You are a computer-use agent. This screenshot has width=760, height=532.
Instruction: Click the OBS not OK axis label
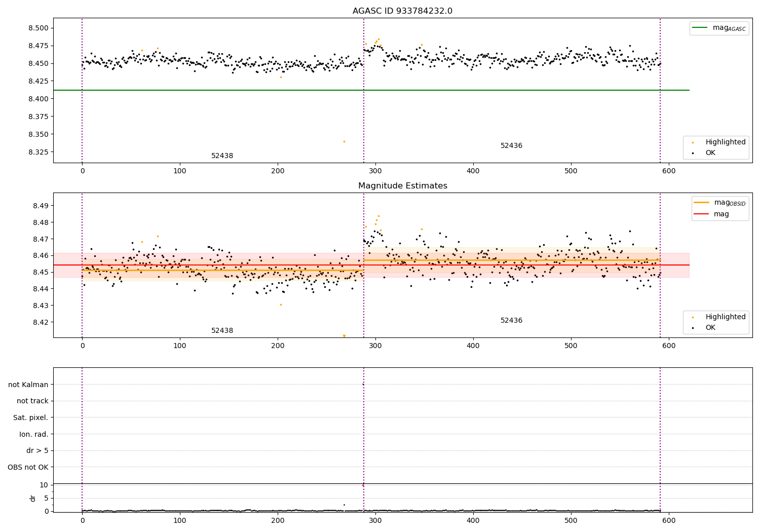click(x=28, y=467)
